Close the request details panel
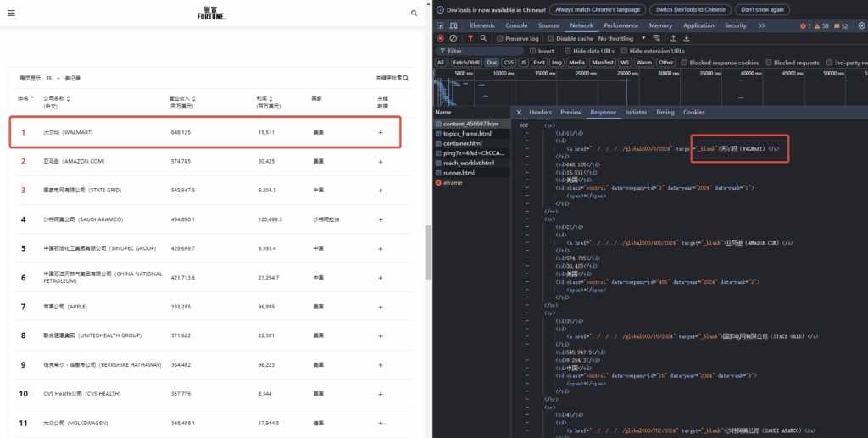The image size is (868, 438). [519, 112]
